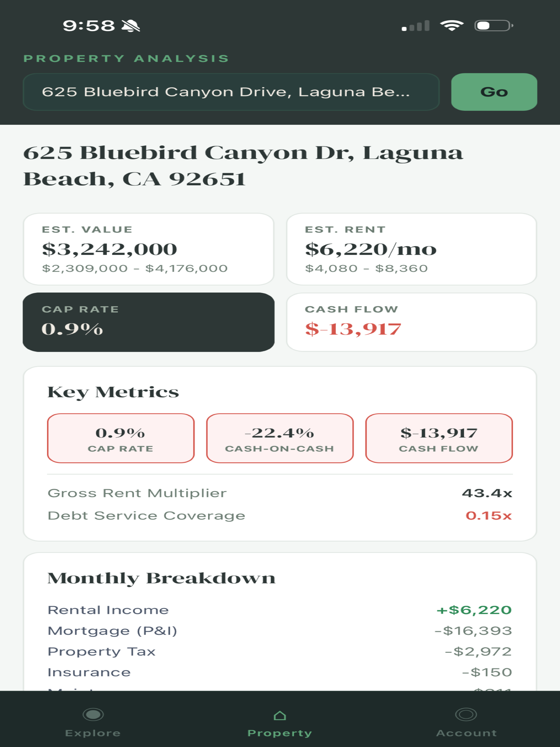Tap the battery indicator icon
560x747 pixels.
[x=494, y=26]
